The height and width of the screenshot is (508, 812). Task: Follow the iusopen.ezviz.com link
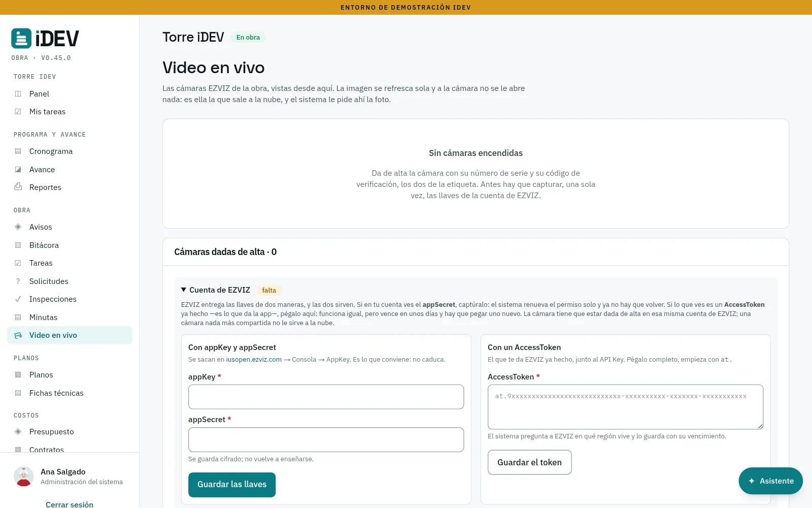254,360
